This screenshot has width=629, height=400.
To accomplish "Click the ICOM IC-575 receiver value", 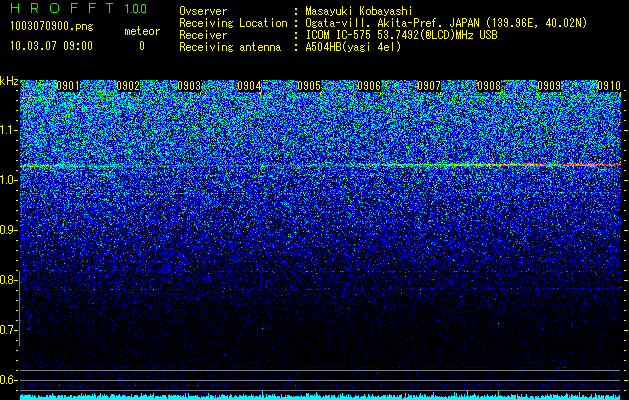I will [401, 35].
